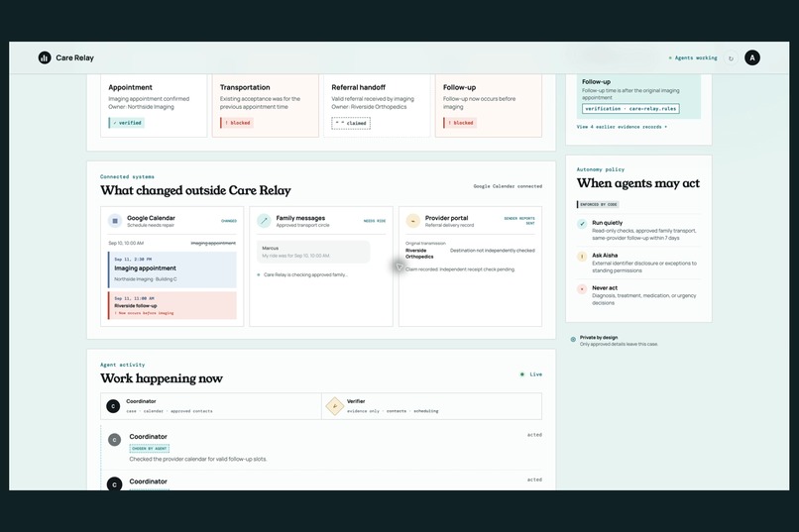The height and width of the screenshot is (532, 799).
Task: Click the CHOSEN BY AGENT tag
Action: (150, 449)
